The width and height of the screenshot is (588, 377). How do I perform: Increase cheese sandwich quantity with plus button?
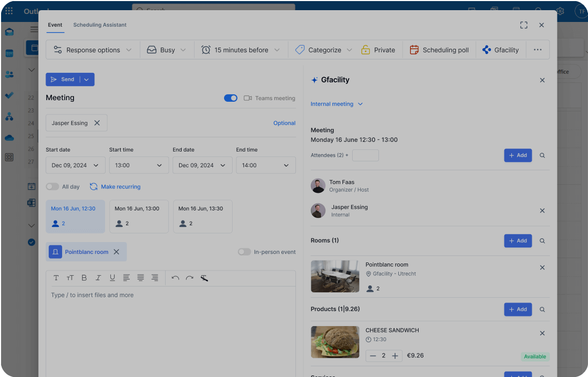pyautogui.click(x=395, y=356)
